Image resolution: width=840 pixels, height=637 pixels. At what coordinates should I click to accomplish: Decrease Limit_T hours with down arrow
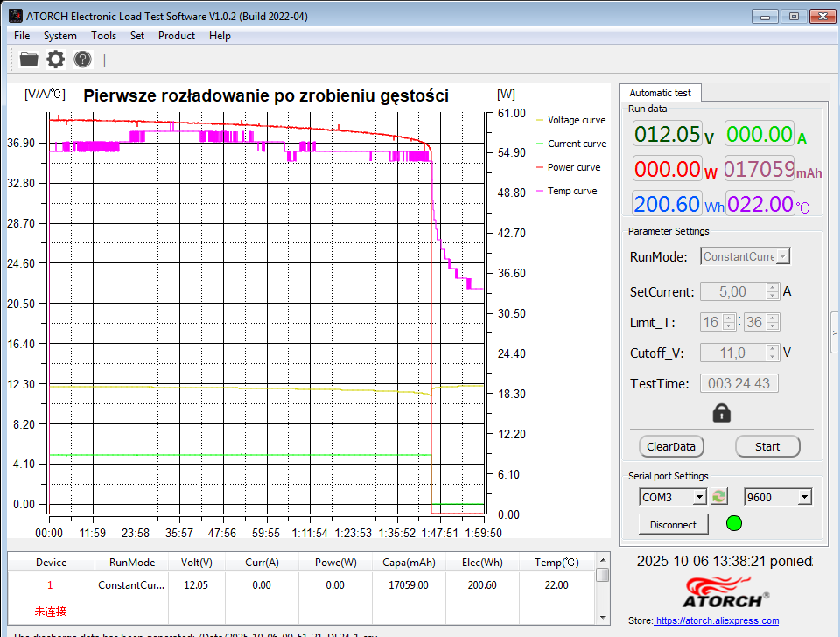pos(728,325)
